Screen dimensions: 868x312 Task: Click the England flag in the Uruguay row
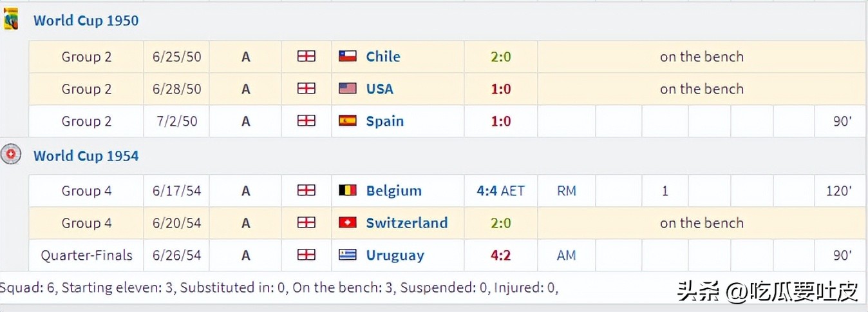(x=307, y=255)
